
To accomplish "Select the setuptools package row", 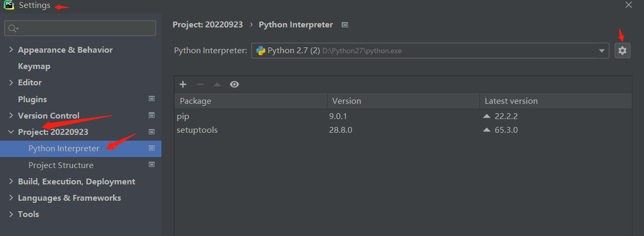I will tap(403, 130).
